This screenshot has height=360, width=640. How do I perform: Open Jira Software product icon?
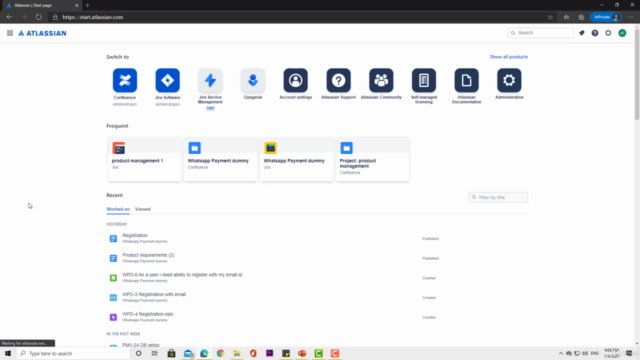click(167, 80)
